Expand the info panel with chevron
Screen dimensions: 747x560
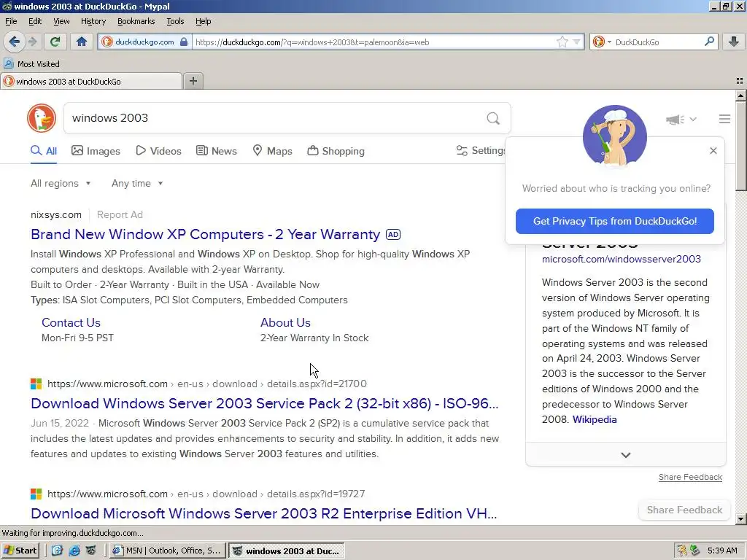625,455
